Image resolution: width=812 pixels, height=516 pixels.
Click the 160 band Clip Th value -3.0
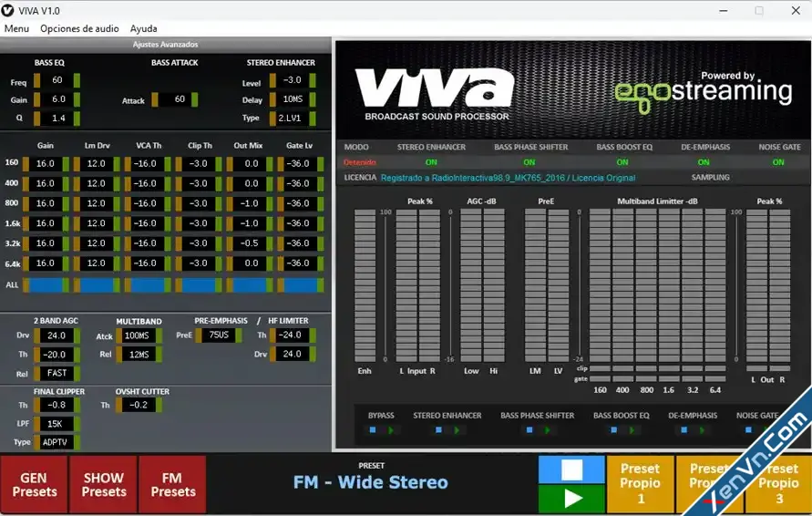click(x=199, y=164)
